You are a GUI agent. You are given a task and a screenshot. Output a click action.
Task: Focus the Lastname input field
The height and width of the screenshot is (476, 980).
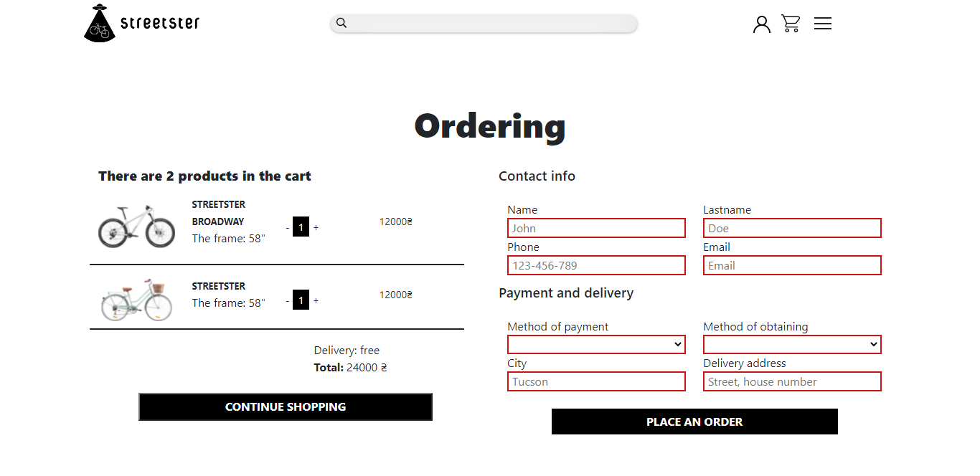[792, 228]
